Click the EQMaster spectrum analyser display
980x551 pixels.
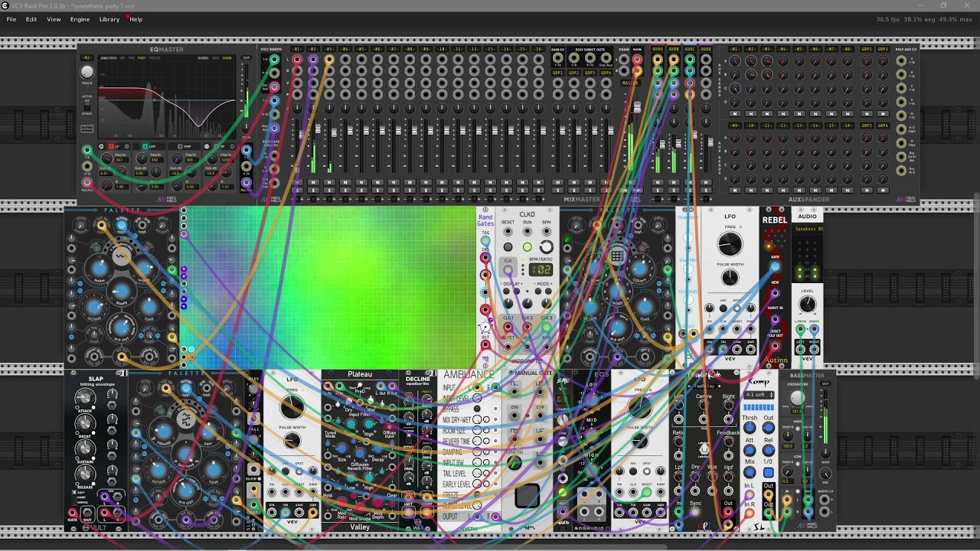click(167, 97)
